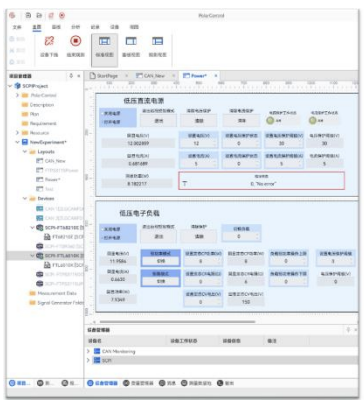Select the Requirement folder in the tree

[x=43, y=123]
